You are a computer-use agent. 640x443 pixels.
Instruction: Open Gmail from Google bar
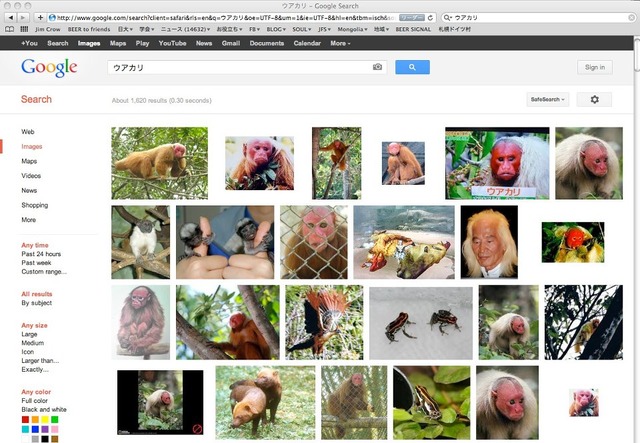point(231,43)
